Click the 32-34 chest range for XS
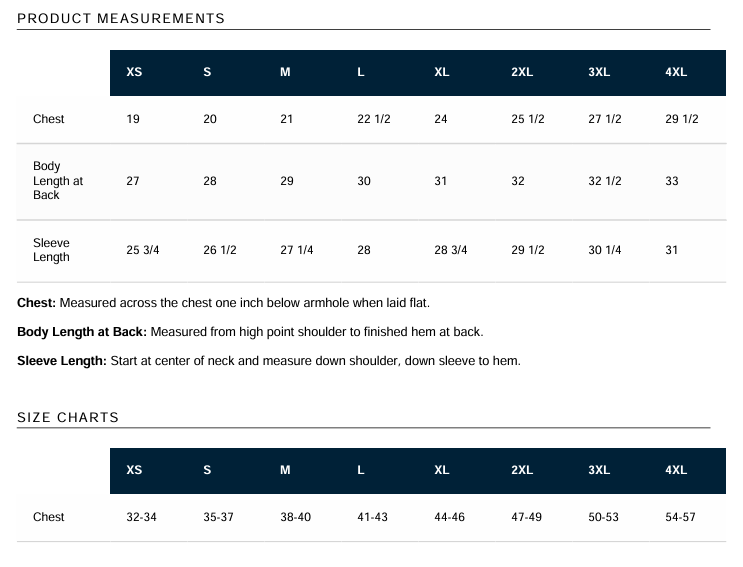The height and width of the screenshot is (567, 743). 142,517
